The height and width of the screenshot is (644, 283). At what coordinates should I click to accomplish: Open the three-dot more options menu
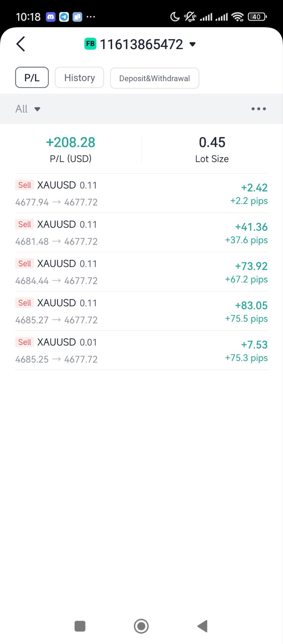(x=258, y=109)
